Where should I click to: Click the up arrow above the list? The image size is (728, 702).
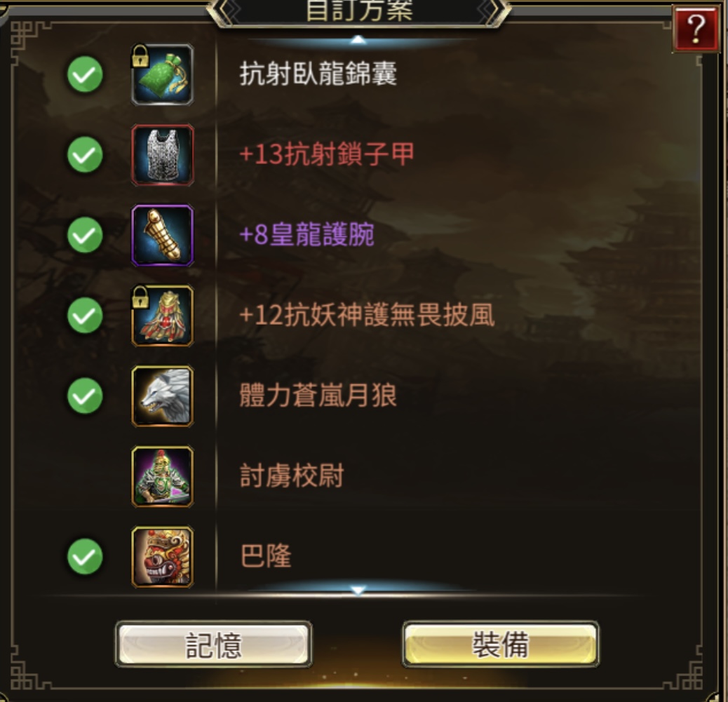click(x=358, y=41)
